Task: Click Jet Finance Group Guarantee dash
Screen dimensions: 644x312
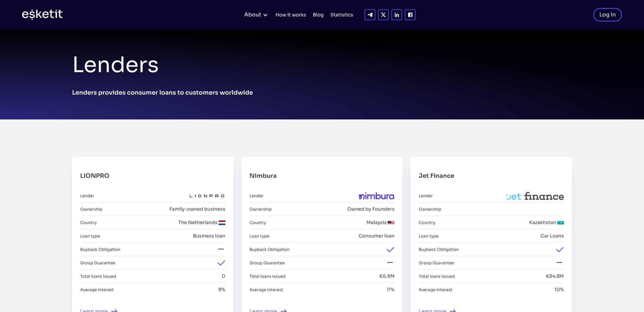Action: [x=559, y=263]
